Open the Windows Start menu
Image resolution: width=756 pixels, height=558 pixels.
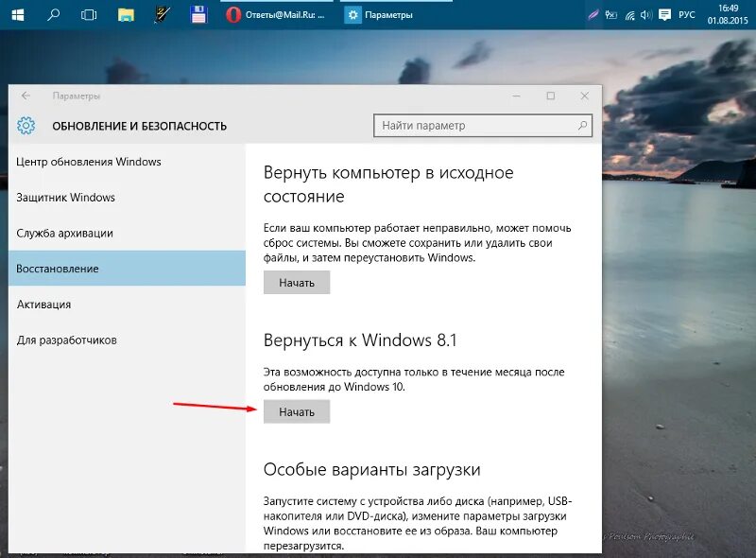coord(17,14)
